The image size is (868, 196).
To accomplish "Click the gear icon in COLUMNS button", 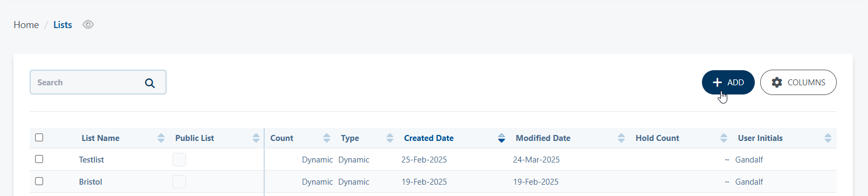I will pos(777,83).
